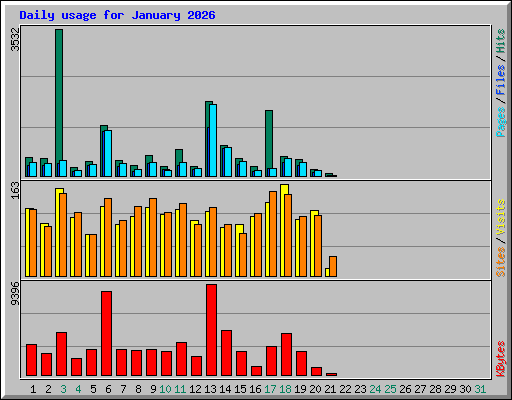Click the day 13 axis label
The height and width of the screenshot is (400, 512).
(210, 389)
